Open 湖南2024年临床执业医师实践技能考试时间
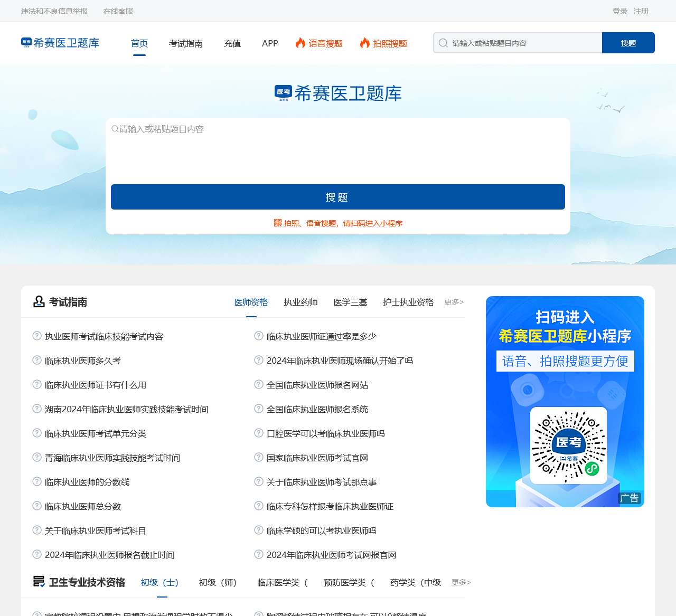 (x=127, y=409)
